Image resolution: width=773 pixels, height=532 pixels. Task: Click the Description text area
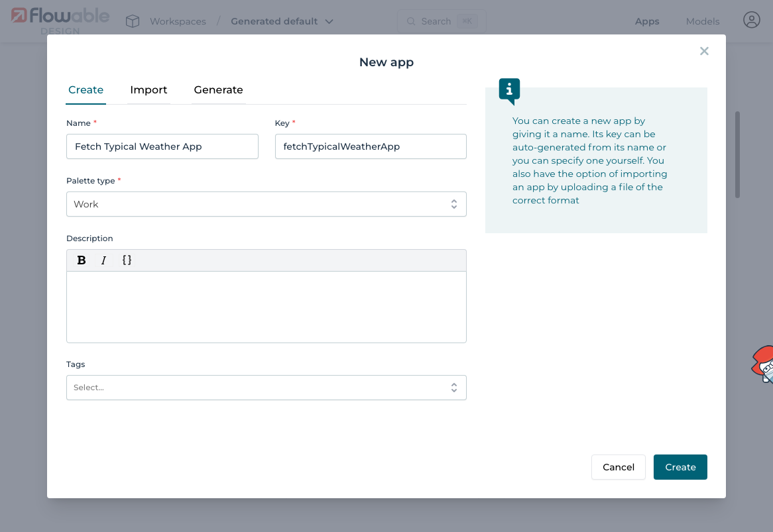pos(266,305)
